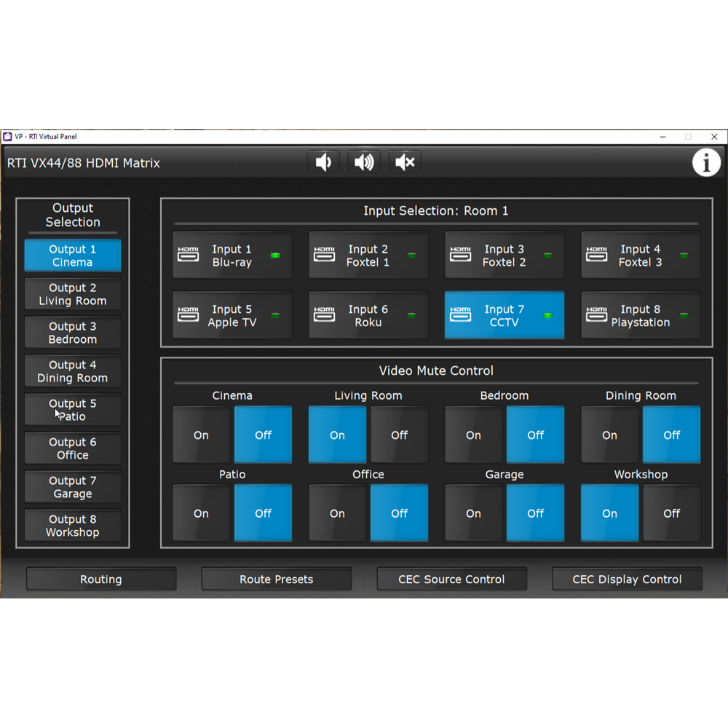Turn Cinema video mute On
728x728 pixels.
pyautogui.click(x=202, y=435)
